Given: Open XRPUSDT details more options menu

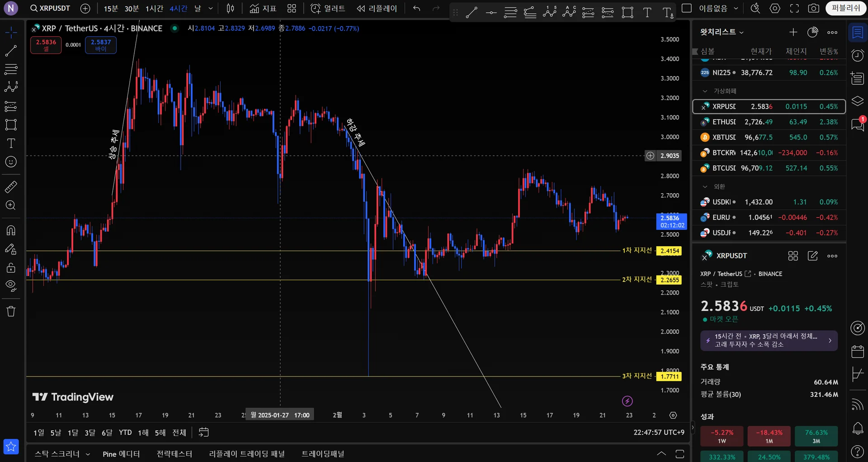Looking at the screenshot, I should tap(832, 256).
